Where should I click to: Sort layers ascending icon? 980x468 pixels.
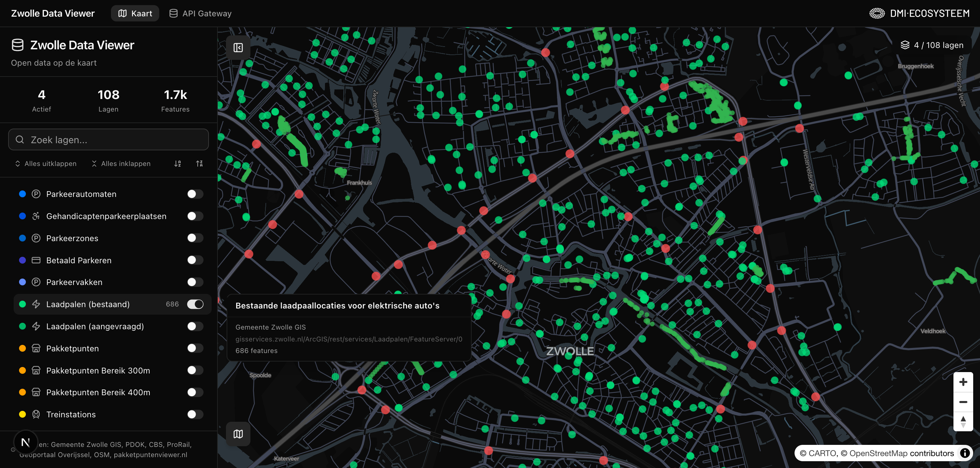pos(178,164)
